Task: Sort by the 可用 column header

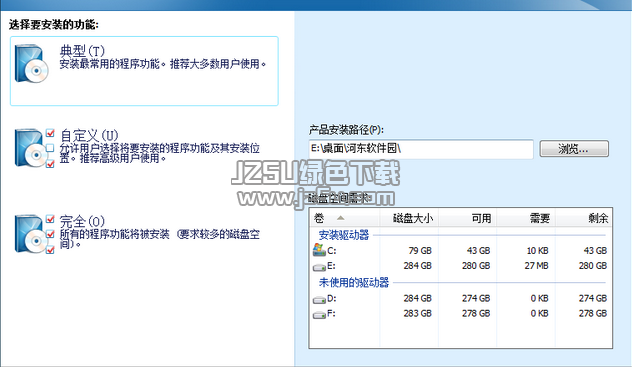Action: (x=467, y=218)
